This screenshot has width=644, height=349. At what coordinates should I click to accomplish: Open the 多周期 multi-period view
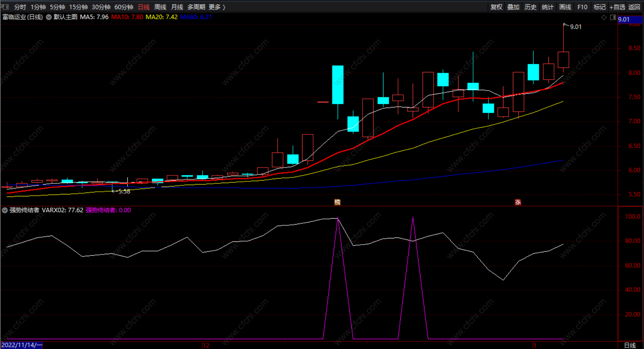point(196,7)
